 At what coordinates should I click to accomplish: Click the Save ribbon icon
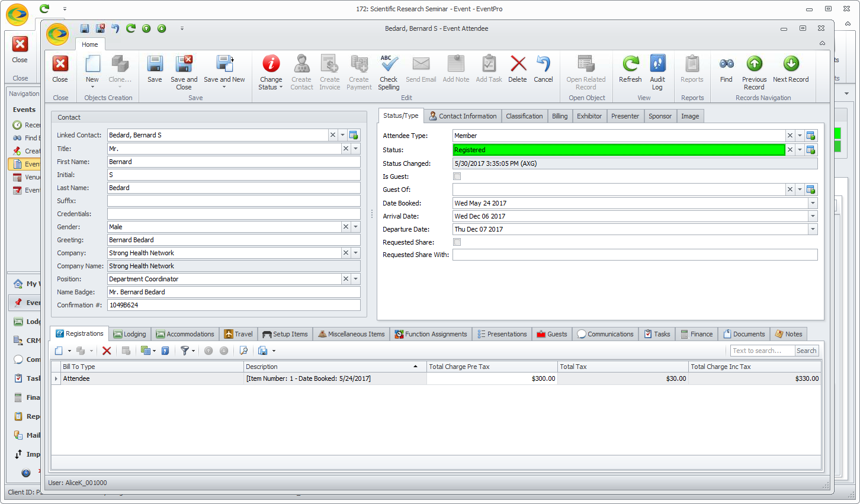pos(155,64)
